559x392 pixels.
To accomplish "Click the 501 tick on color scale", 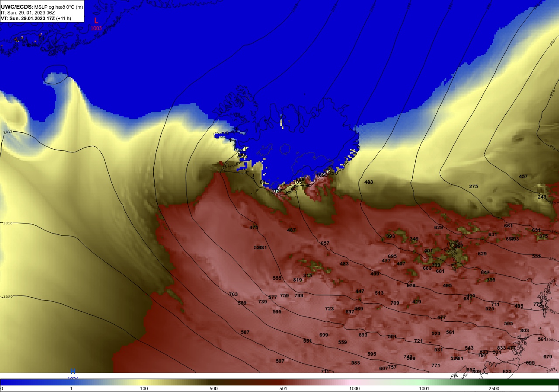I will (x=283, y=389).
